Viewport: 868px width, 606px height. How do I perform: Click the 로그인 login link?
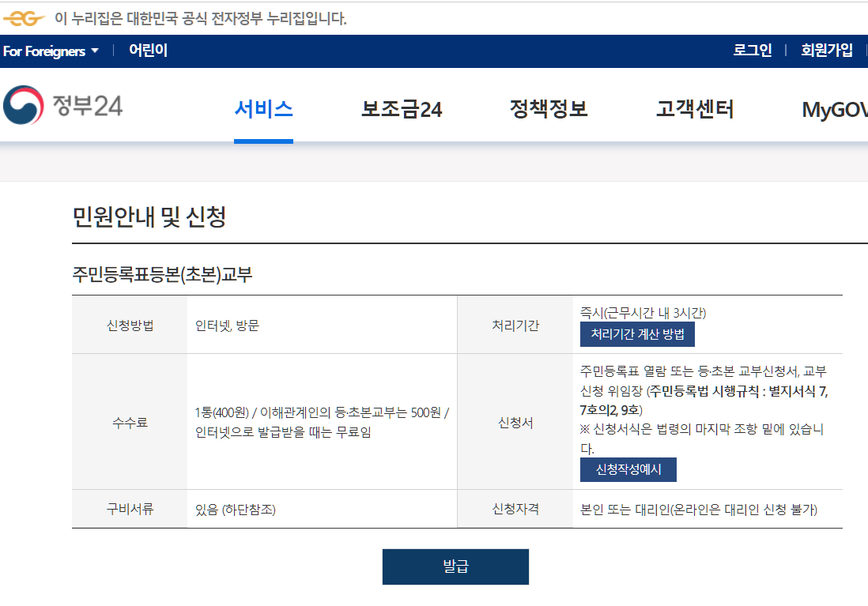(752, 51)
